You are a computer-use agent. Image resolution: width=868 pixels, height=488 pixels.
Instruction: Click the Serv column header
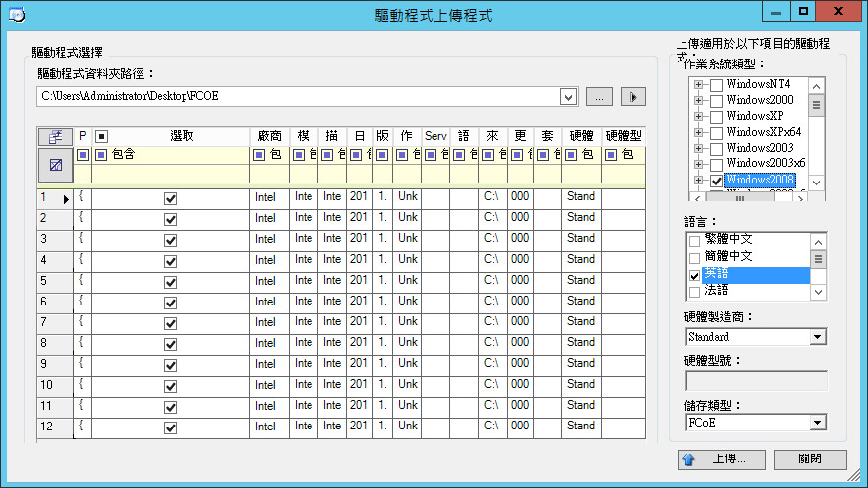(436, 135)
